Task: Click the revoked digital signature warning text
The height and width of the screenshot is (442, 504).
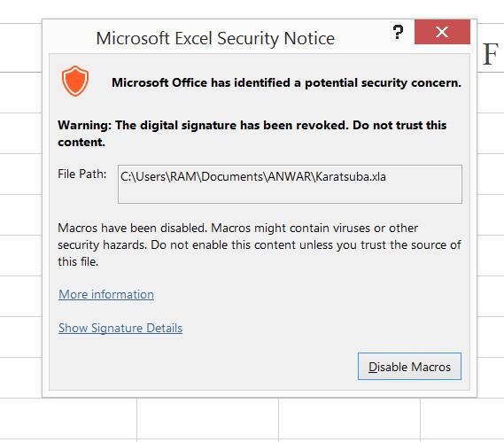Action: tap(252, 134)
